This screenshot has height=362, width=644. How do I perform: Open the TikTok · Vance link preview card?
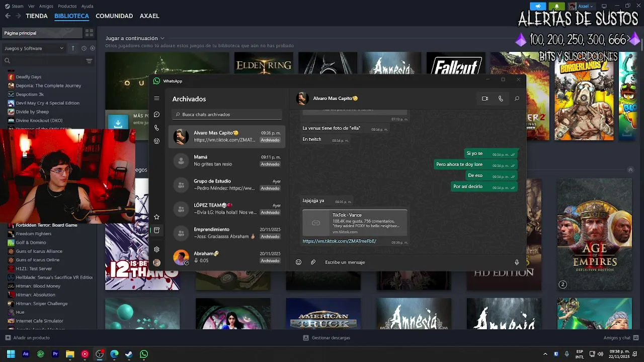pyautogui.click(x=355, y=223)
